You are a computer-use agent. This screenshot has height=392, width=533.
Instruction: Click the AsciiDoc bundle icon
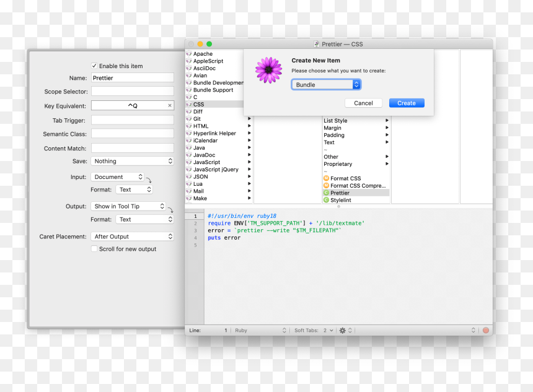tap(189, 68)
